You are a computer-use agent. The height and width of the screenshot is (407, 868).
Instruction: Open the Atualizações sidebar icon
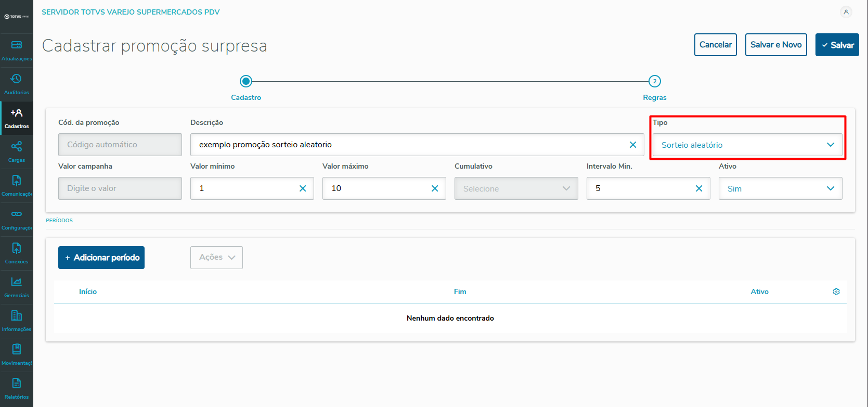tap(17, 45)
